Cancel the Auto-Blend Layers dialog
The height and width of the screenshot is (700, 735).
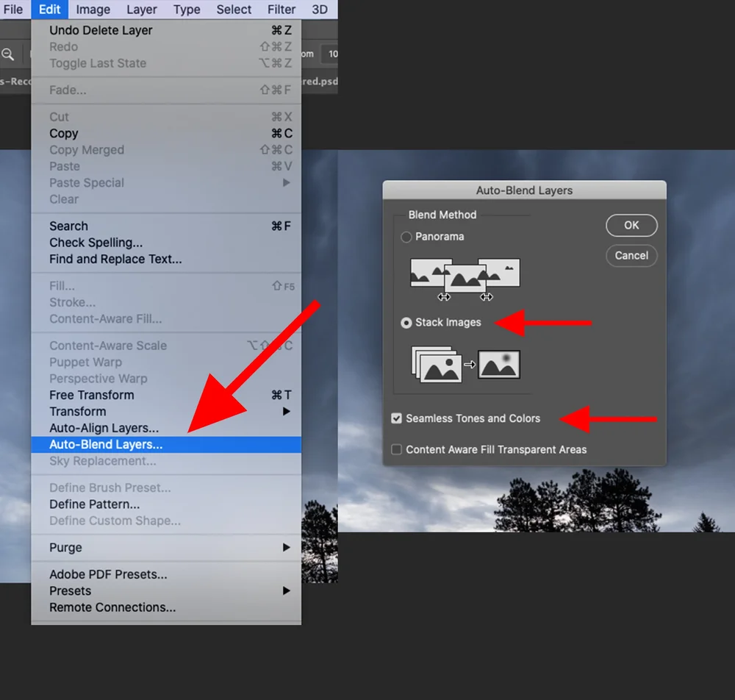point(631,255)
